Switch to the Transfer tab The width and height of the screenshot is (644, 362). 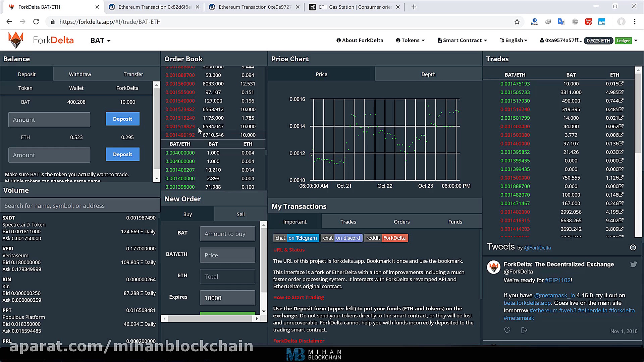[x=133, y=74]
